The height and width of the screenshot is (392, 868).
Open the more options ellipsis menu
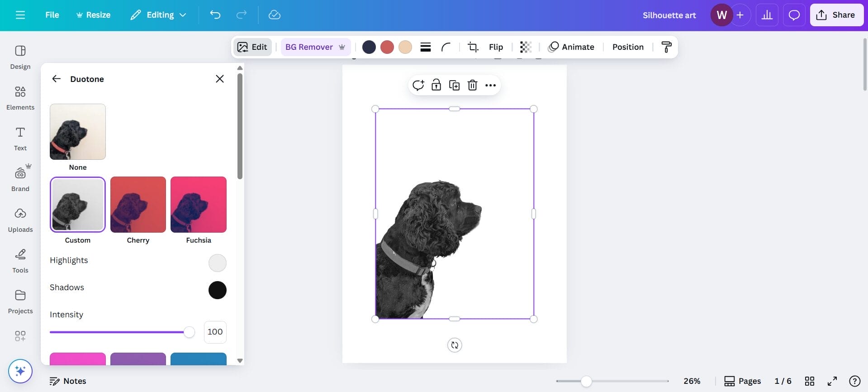coord(491,85)
